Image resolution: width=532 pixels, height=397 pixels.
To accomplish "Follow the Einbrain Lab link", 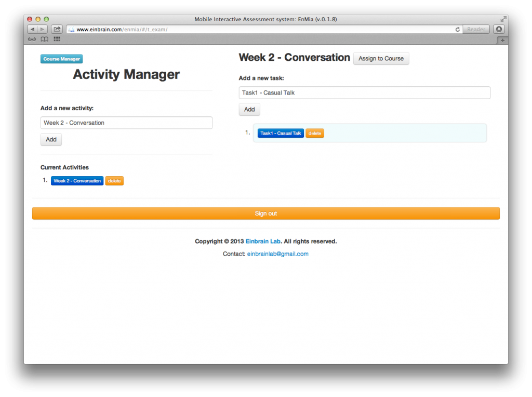I will click(x=263, y=241).
